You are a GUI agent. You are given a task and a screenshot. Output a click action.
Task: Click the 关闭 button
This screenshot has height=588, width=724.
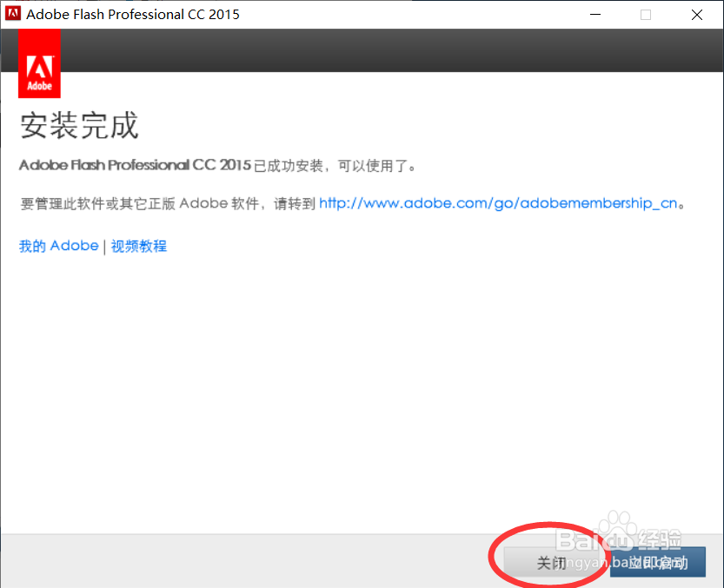coord(551,562)
